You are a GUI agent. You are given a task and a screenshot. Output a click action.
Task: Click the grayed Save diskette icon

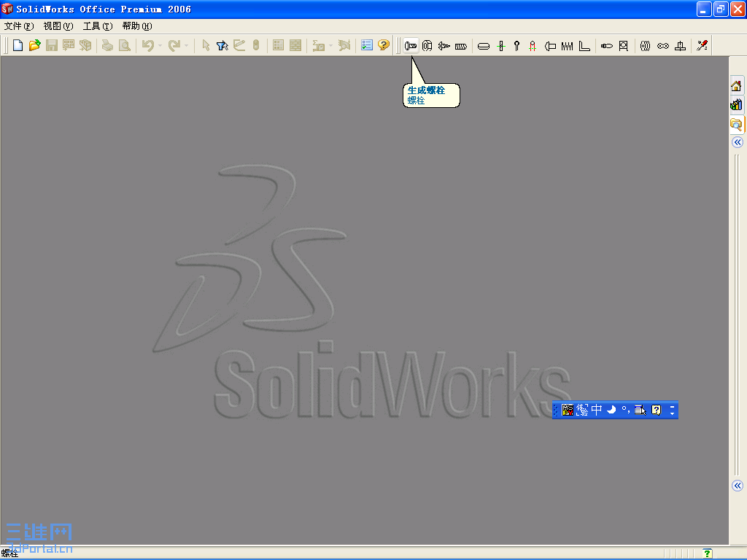(52, 45)
